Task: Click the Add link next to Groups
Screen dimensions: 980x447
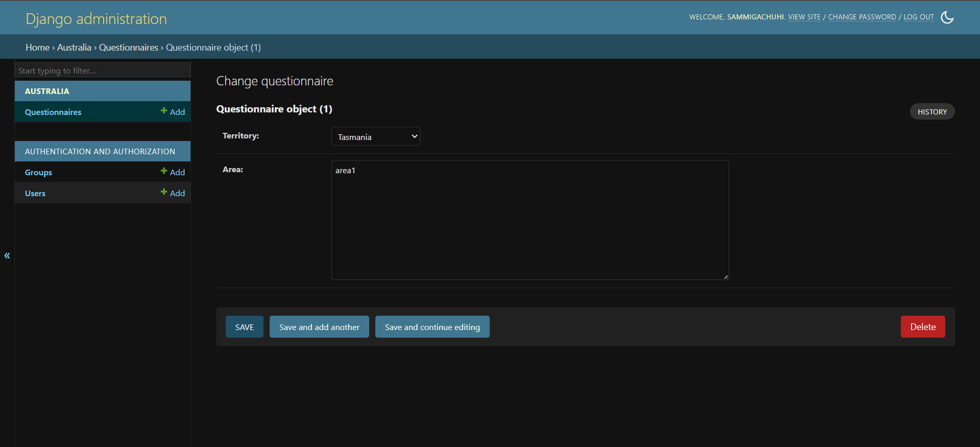Action: pyautogui.click(x=173, y=172)
